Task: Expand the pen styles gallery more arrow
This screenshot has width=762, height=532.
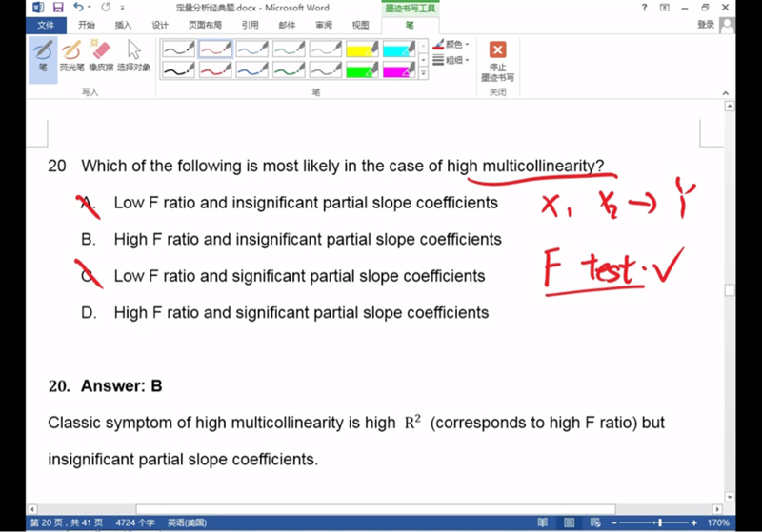Action: [424, 73]
